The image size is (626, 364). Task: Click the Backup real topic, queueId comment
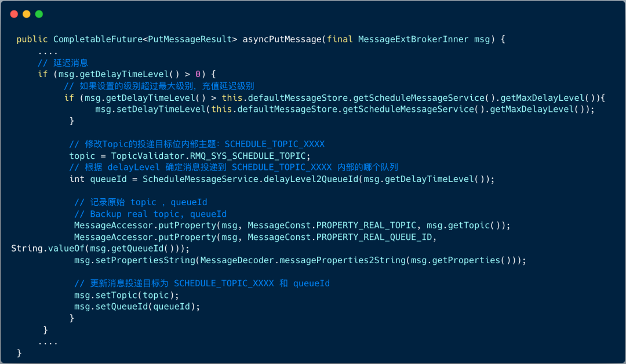(x=151, y=214)
